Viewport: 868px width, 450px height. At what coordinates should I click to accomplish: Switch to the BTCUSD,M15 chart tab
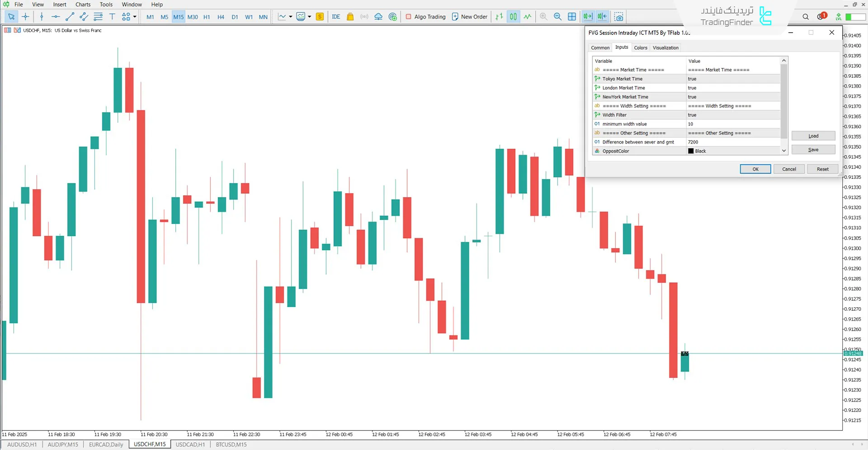pyautogui.click(x=231, y=445)
